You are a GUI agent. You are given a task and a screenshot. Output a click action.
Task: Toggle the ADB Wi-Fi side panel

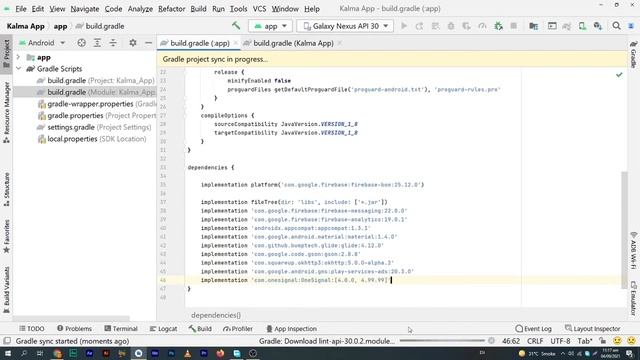pyautogui.click(x=633, y=251)
